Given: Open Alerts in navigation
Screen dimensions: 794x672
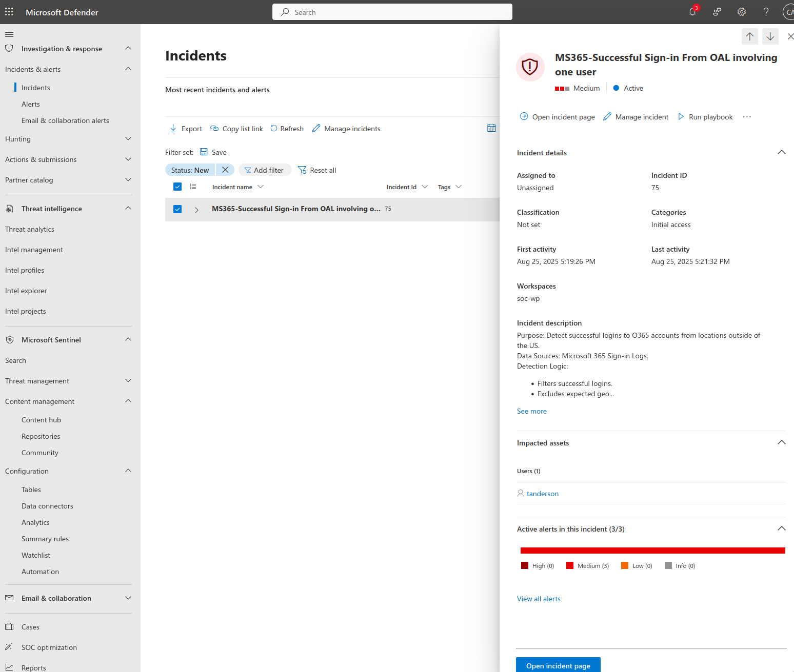Looking at the screenshot, I should (x=31, y=104).
